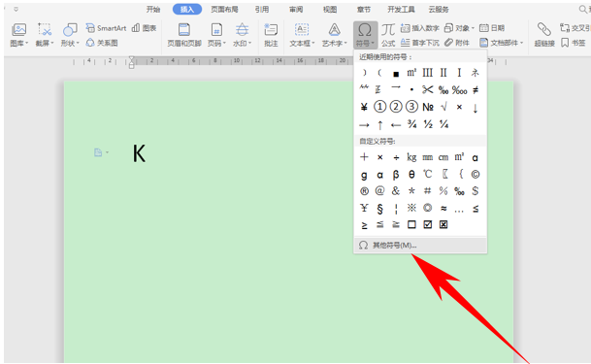Image resolution: width=591 pixels, height=364 pixels.
Task: Insert the circled number ① symbol
Action: [380, 107]
